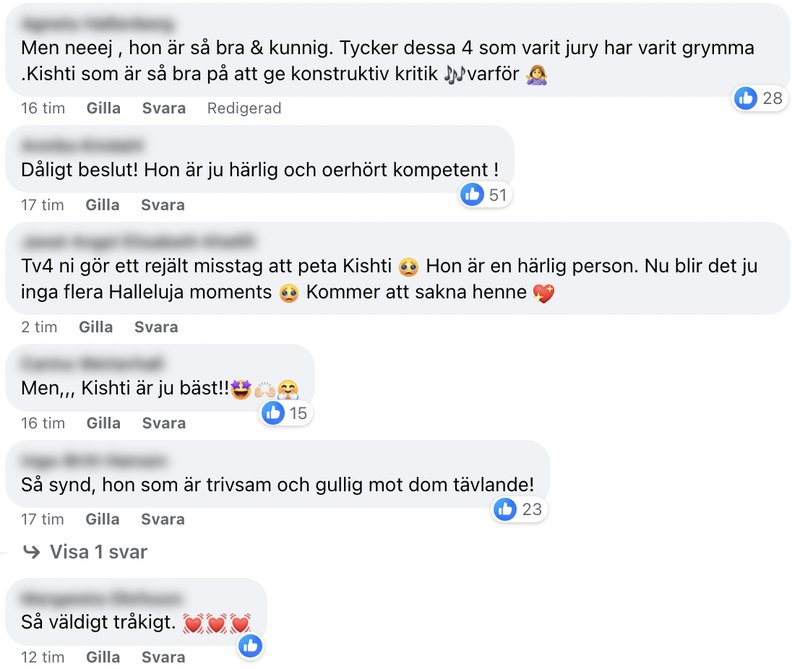This screenshot has width=800, height=669.
Task: Like the 'Tv4 ni gör' comment via Gilla
Action: [x=96, y=327]
